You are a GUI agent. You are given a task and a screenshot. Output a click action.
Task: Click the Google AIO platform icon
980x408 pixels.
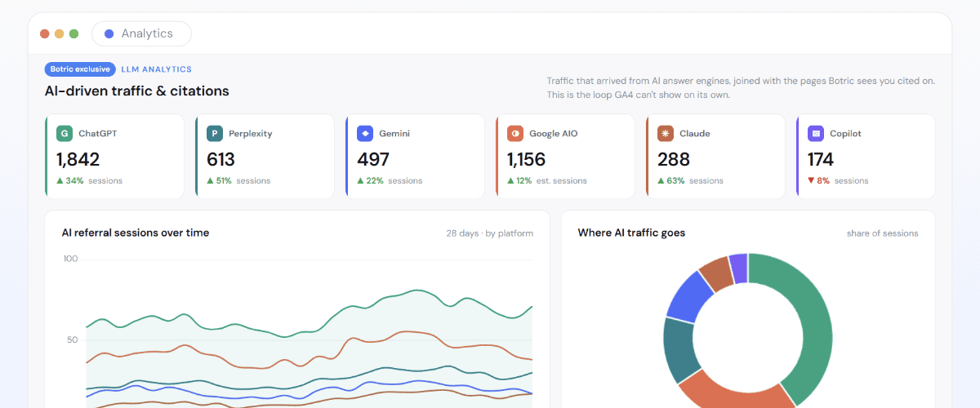515,134
